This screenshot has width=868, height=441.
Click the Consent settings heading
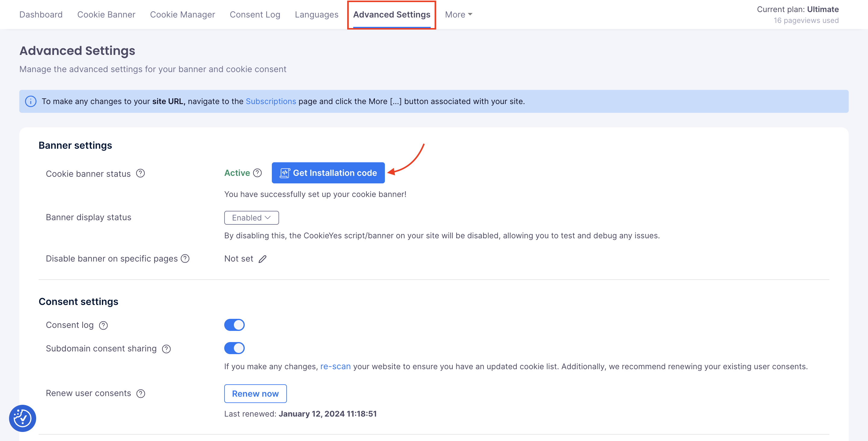point(78,301)
